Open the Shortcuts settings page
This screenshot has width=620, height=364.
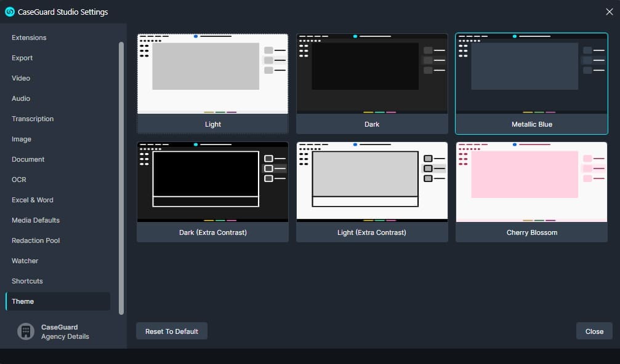27,281
